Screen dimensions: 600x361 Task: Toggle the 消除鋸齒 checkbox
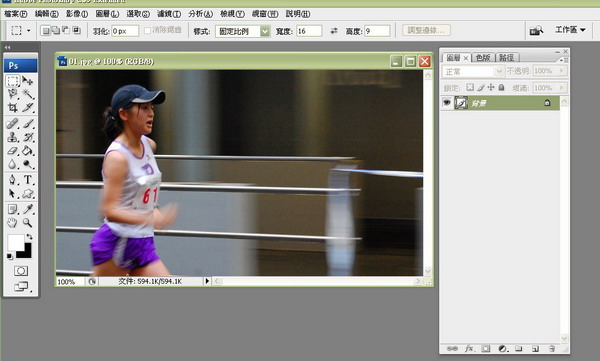pos(147,30)
